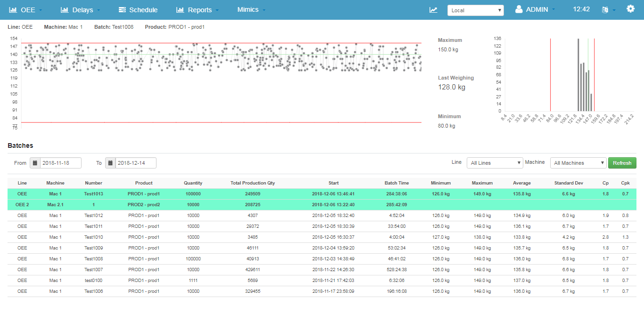
Task: Click the ADMIN user icon
Action: coord(519,9)
